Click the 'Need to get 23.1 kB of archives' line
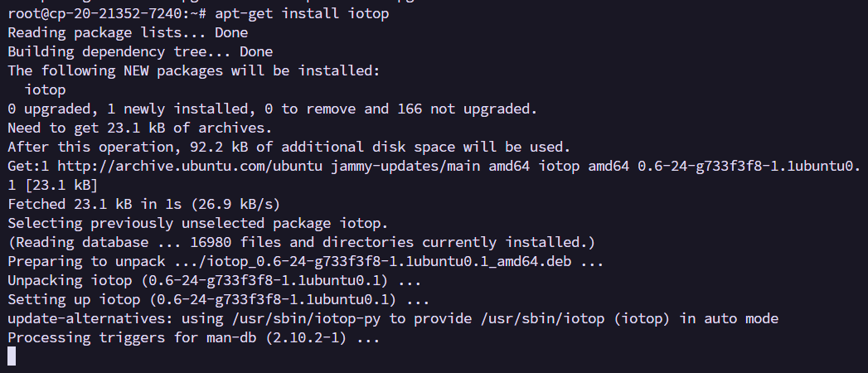 140,128
